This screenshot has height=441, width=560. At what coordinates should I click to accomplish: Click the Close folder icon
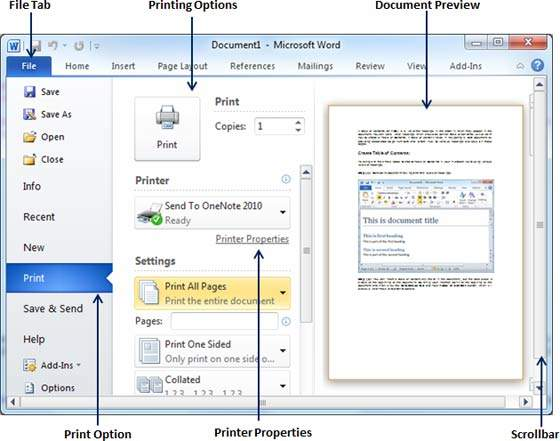[30, 159]
